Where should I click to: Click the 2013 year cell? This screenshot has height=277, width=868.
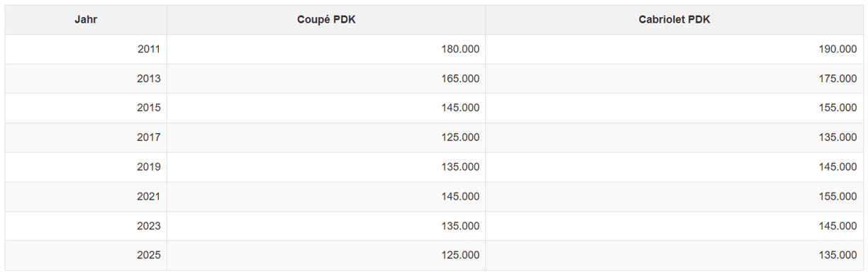pos(86,79)
